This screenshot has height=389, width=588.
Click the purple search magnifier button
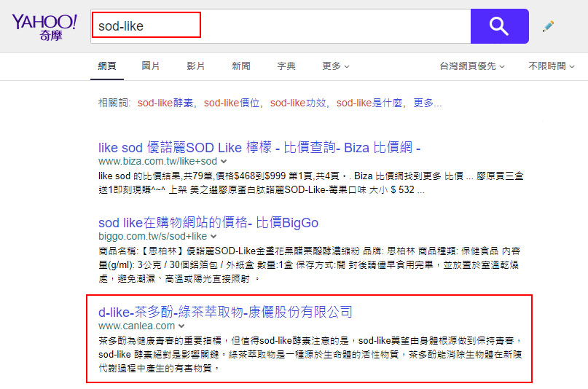500,26
